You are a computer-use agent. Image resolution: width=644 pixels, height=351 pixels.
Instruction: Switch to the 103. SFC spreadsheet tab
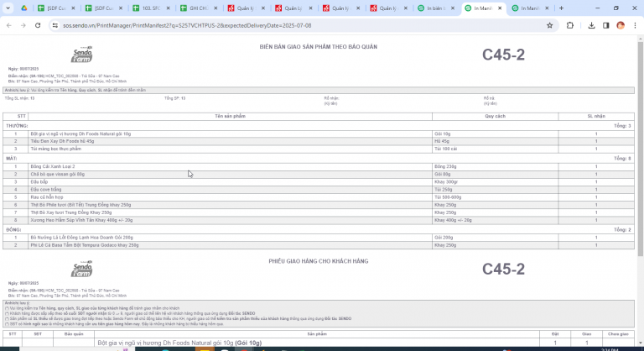[x=151, y=8]
